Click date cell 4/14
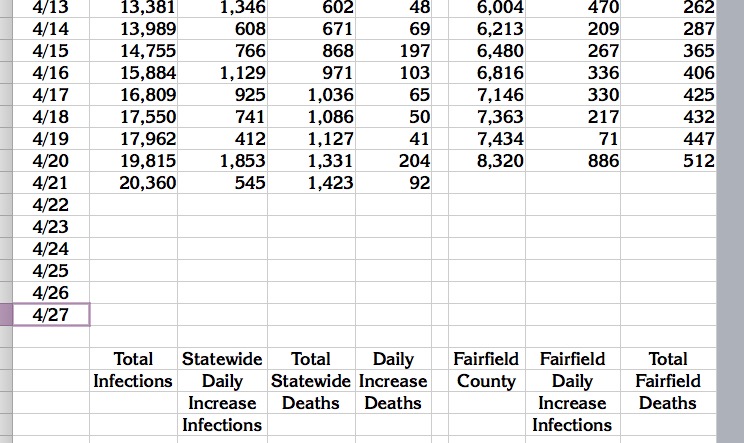Viewport: 744px width, 443px height. (51, 29)
